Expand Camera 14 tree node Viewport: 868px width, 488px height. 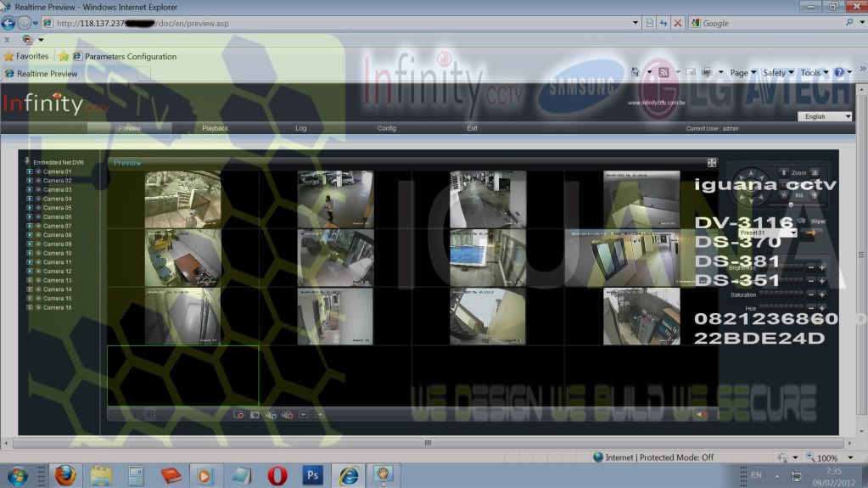30,289
